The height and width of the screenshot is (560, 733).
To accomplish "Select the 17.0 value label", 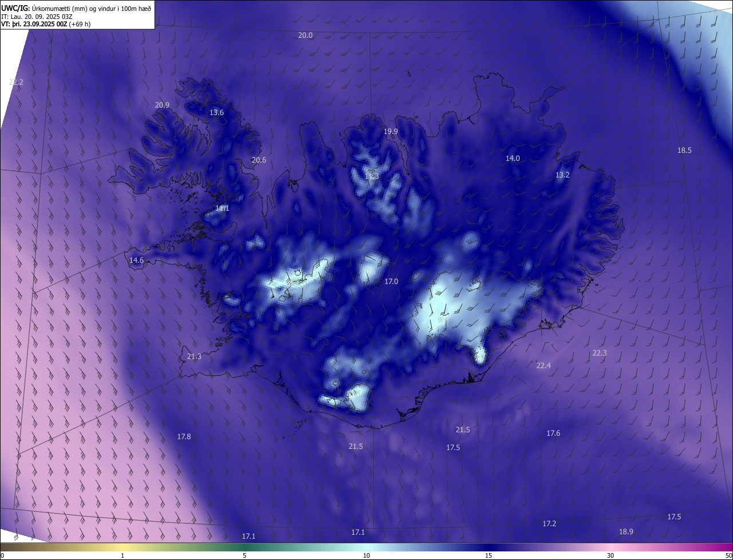I will coord(391,282).
